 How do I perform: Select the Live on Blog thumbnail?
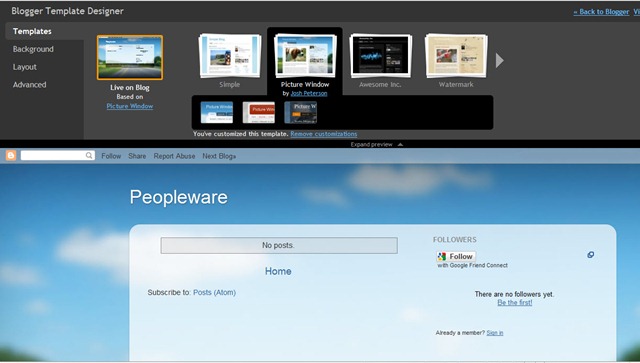(130, 57)
